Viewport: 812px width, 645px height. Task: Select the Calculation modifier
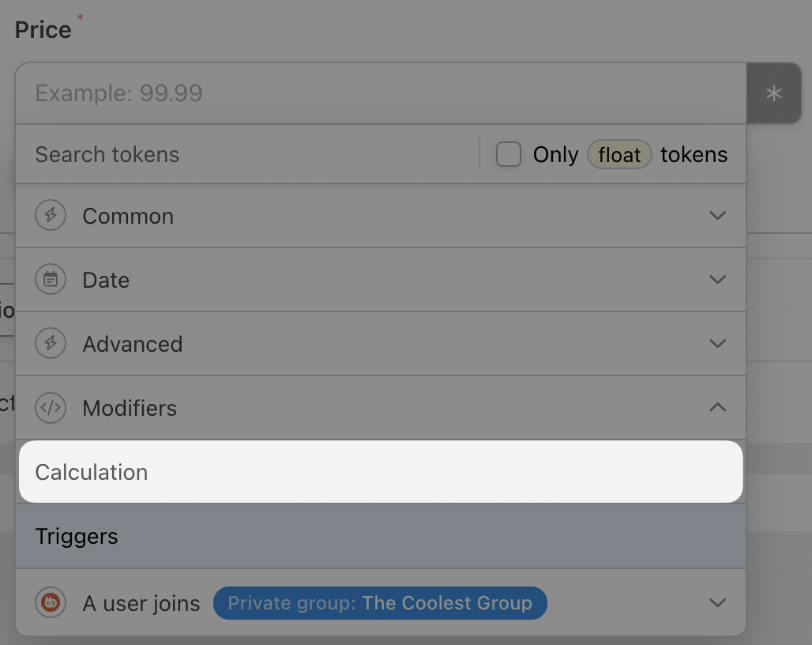point(381,472)
